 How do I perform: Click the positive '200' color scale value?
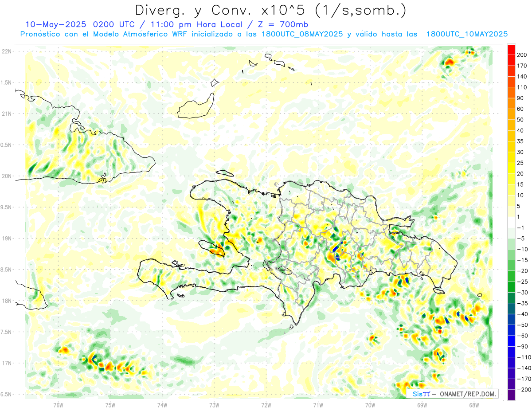coord(522,55)
